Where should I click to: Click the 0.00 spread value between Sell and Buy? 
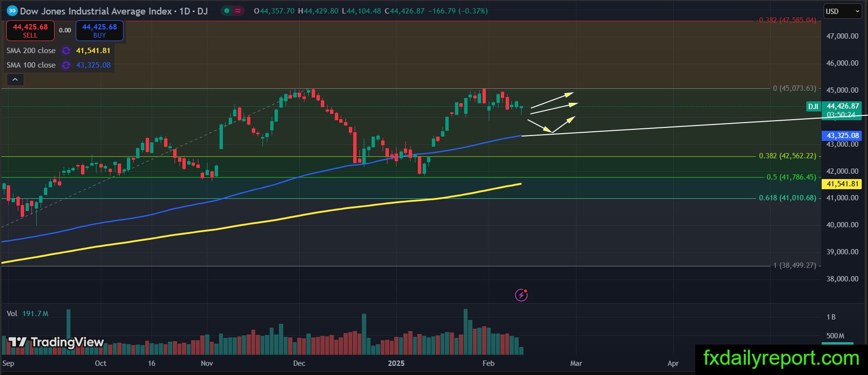[x=65, y=30]
